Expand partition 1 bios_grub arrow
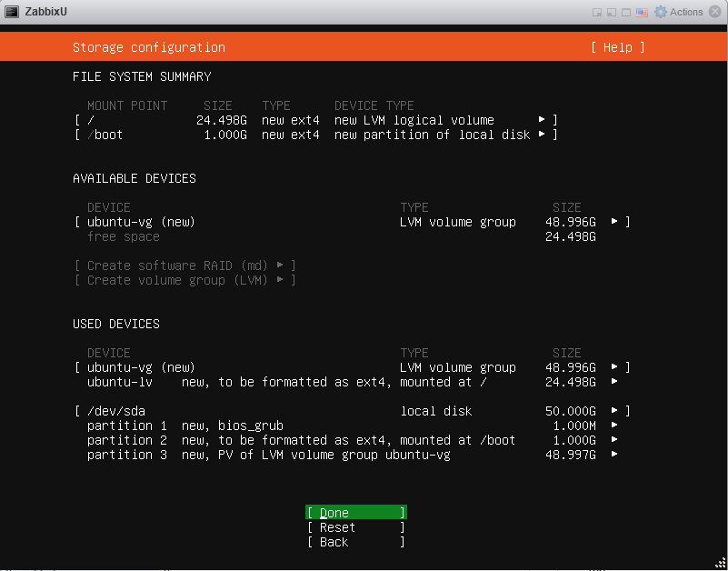Screen dimensions: 728x571 614,426
